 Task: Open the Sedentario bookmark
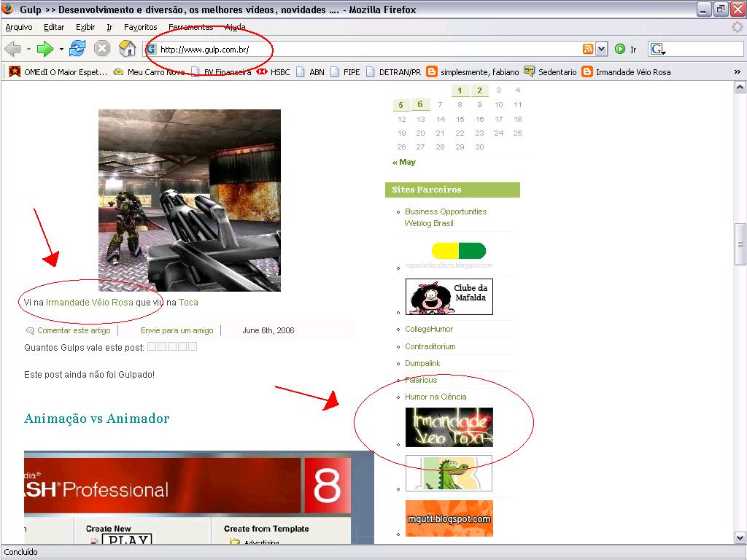(550, 72)
